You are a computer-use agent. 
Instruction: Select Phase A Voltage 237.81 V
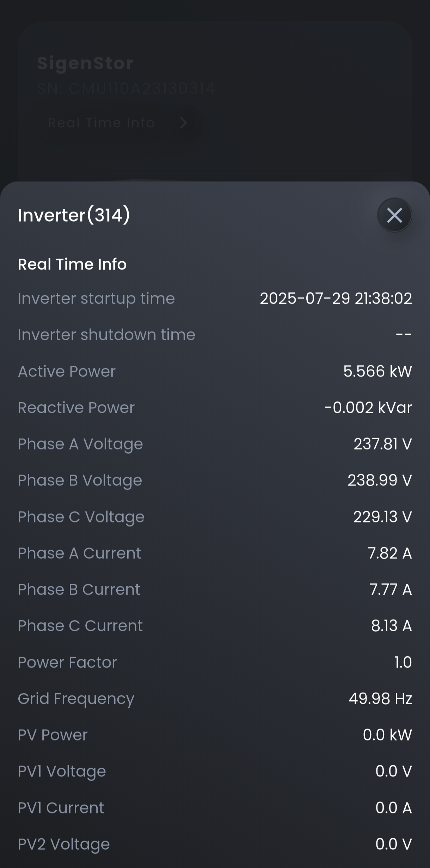[x=383, y=444]
